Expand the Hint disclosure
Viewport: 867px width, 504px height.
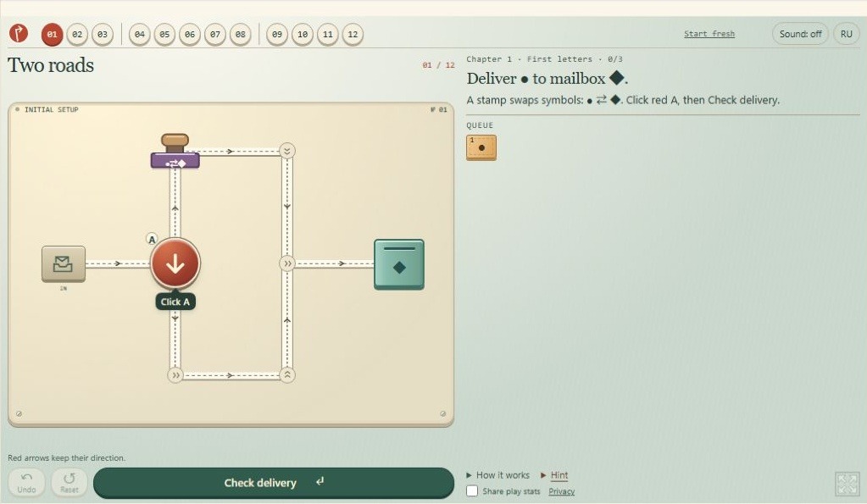554,475
